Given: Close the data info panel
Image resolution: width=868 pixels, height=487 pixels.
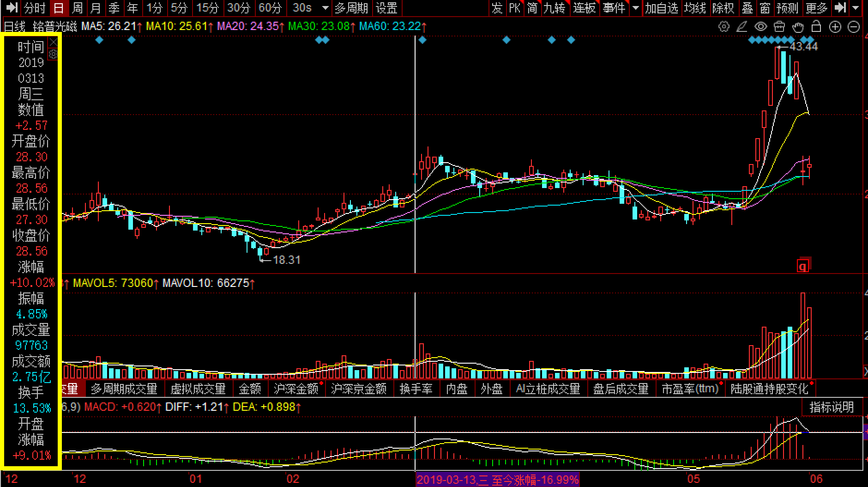Looking at the screenshot, I should tap(54, 43).
